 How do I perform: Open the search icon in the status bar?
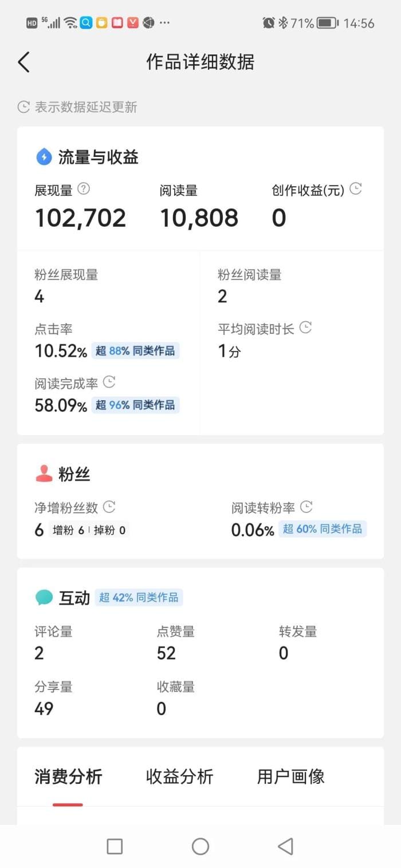pyautogui.click(x=87, y=22)
